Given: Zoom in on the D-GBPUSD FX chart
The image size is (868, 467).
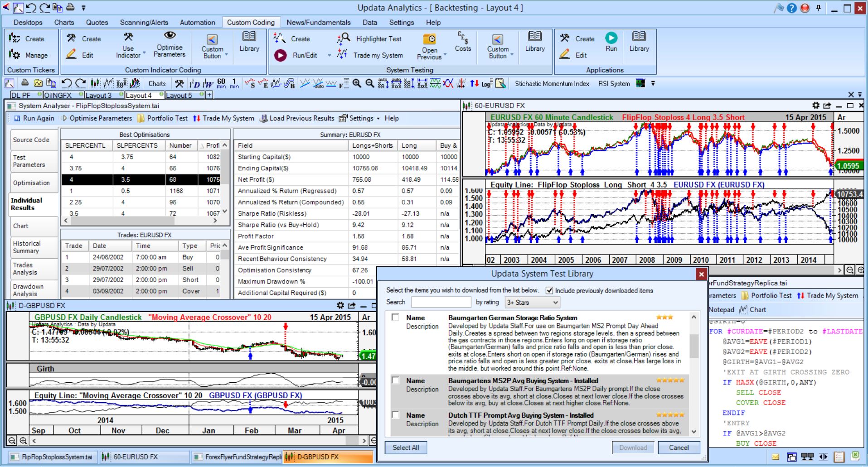Looking at the screenshot, I should point(23,440).
